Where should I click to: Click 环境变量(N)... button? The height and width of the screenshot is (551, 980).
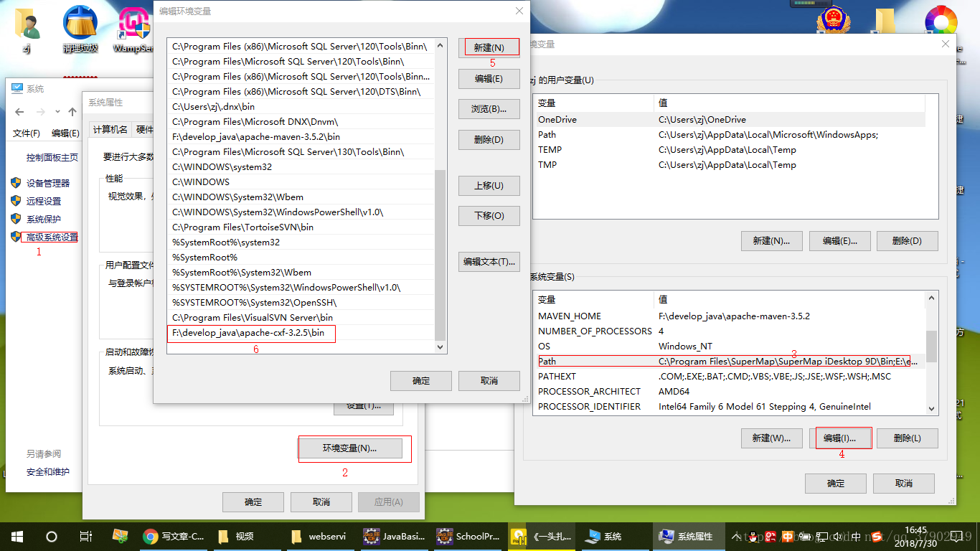click(349, 448)
